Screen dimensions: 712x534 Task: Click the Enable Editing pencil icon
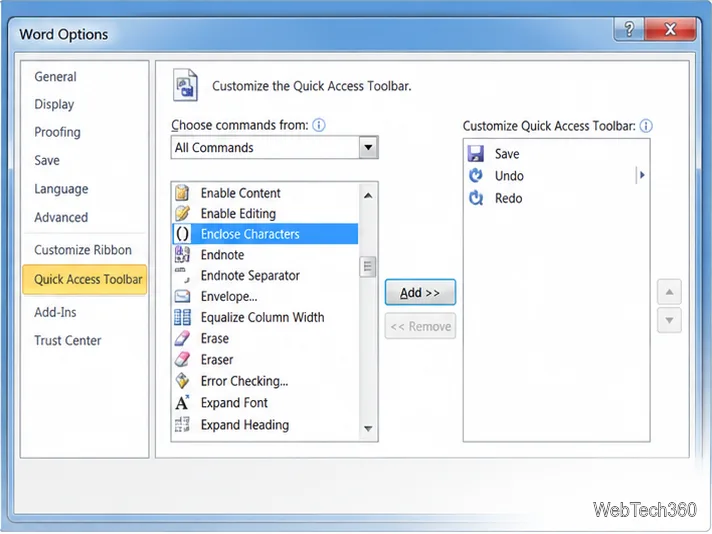click(182, 213)
